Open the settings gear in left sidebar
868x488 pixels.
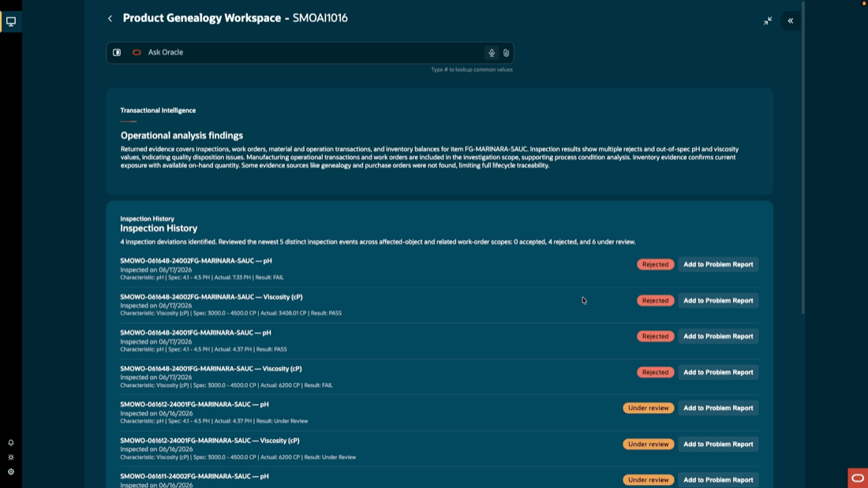coord(11,472)
